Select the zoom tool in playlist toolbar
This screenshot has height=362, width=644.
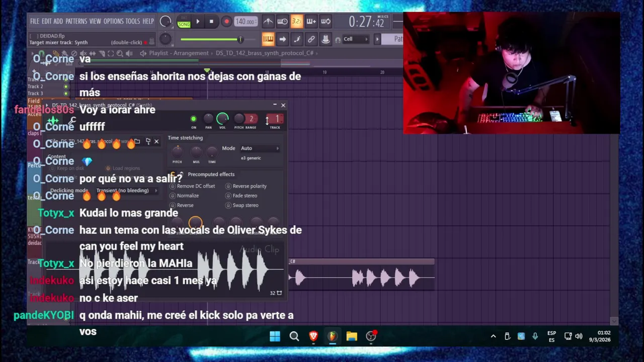pos(120,53)
